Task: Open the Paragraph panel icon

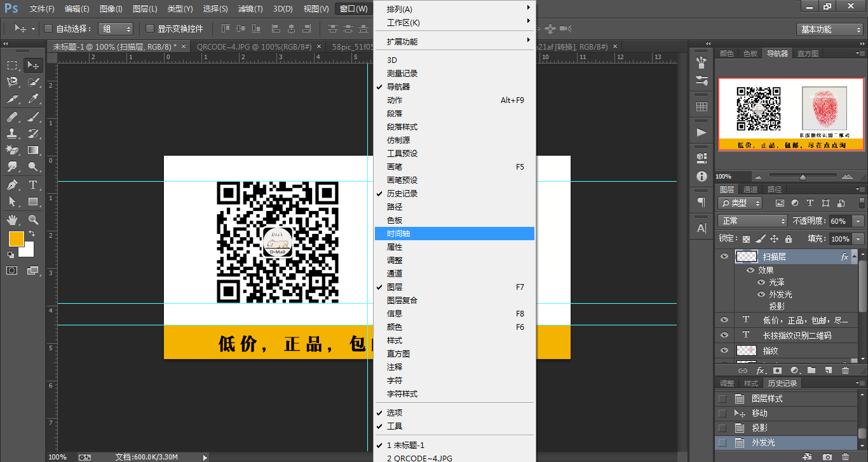Action: [702, 202]
